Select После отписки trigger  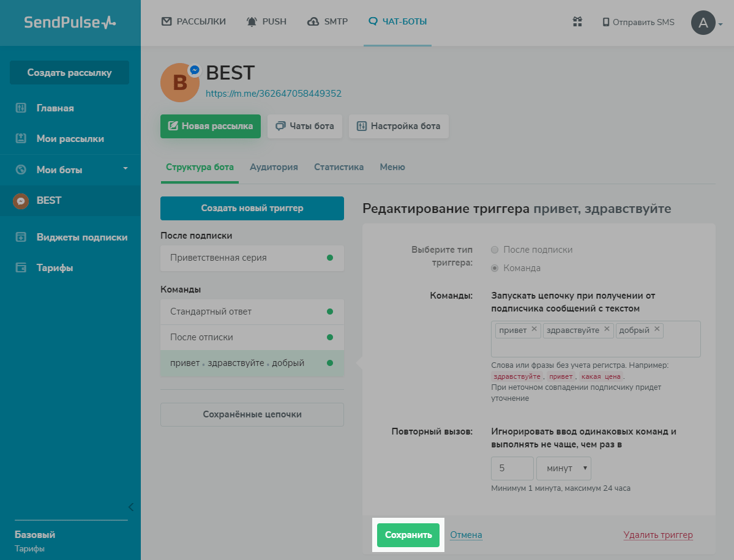tap(252, 337)
